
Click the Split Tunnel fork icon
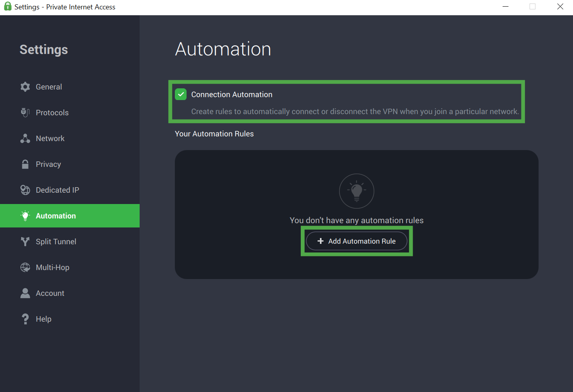25,242
